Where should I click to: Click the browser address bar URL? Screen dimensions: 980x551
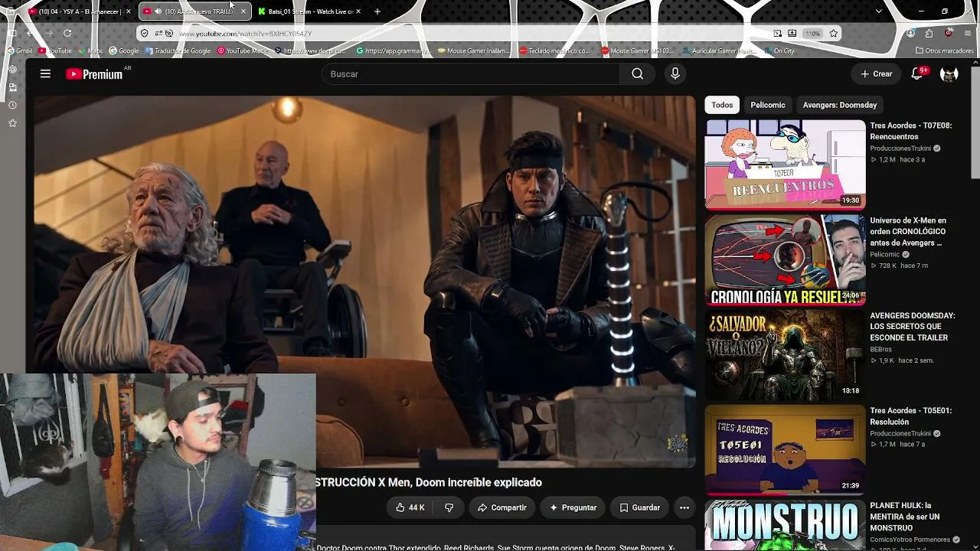tap(245, 33)
